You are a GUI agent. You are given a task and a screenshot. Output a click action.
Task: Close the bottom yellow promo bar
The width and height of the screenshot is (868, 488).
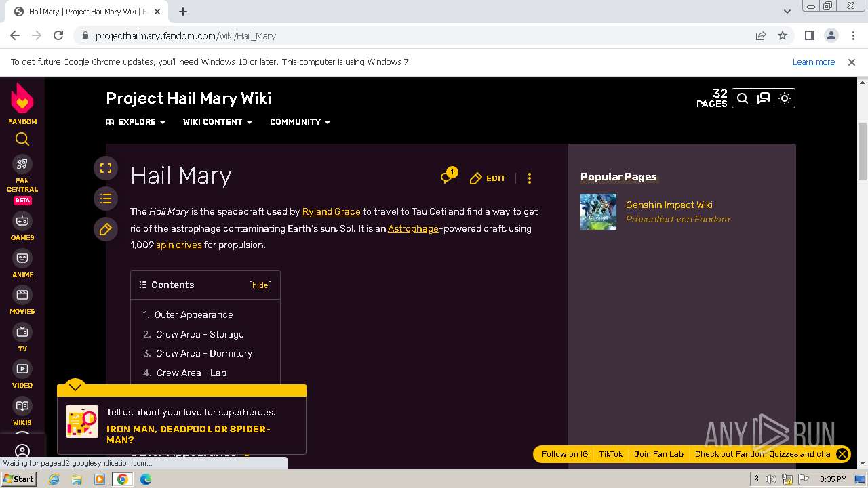coord(842,454)
